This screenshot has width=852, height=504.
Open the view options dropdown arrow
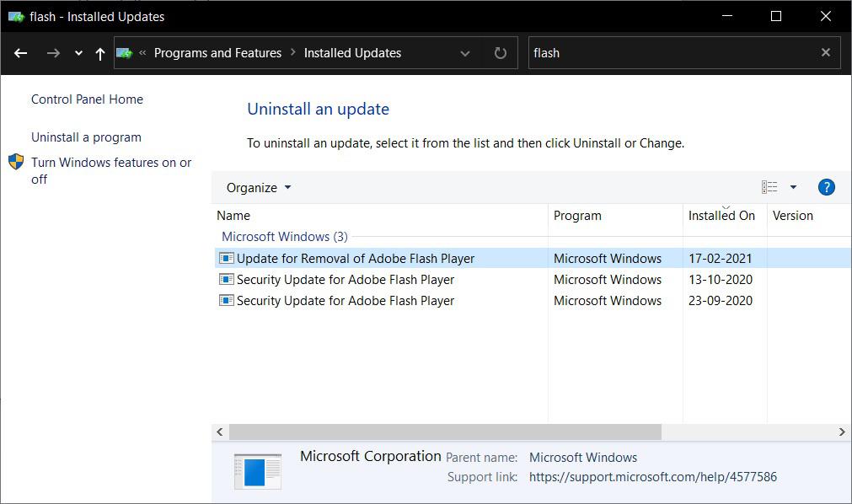click(x=793, y=187)
